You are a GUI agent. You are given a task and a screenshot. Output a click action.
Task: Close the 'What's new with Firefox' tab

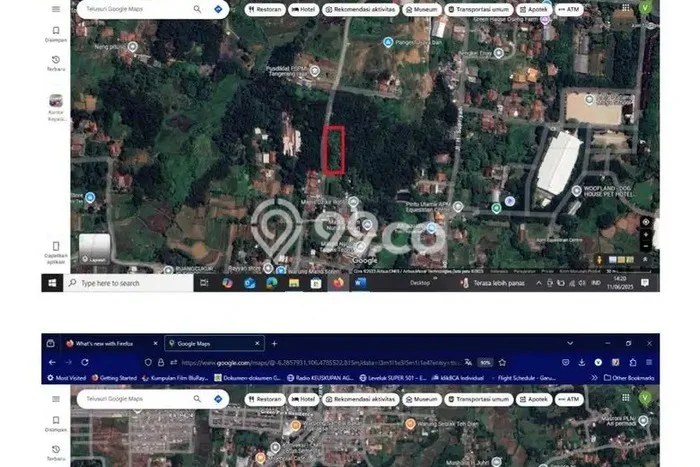coord(155,343)
